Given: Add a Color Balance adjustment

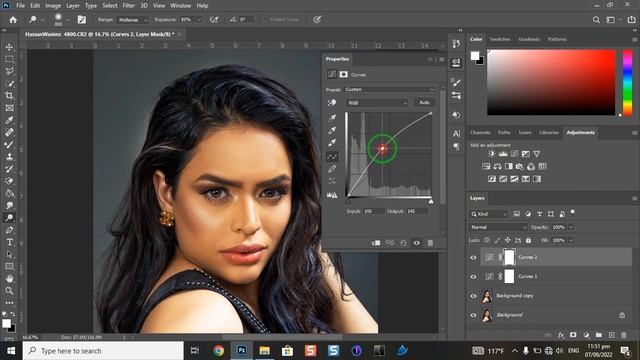Looking at the screenshot, I should coord(498,167).
